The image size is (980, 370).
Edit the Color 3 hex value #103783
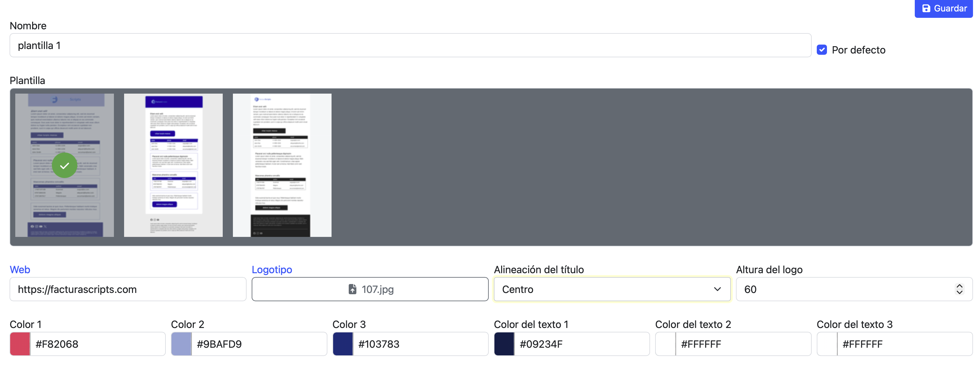point(420,344)
